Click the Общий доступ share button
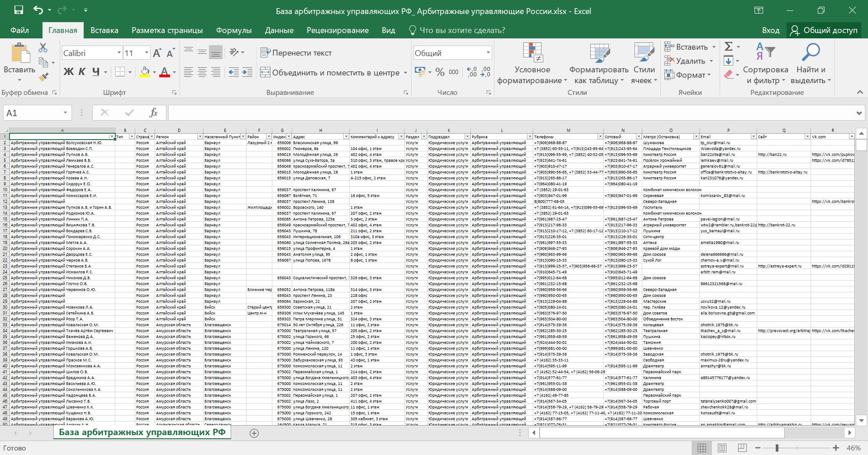The height and width of the screenshot is (455, 868). (x=824, y=30)
